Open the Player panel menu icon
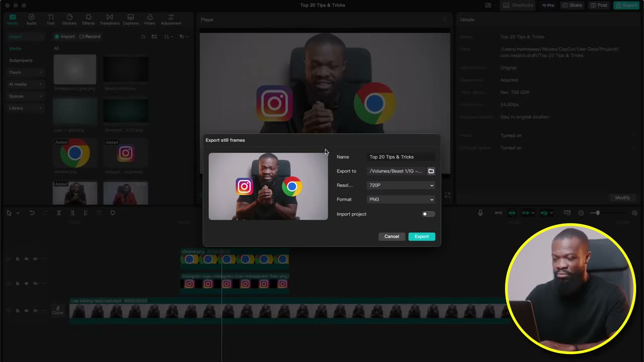644x362 pixels. click(444, 20)
